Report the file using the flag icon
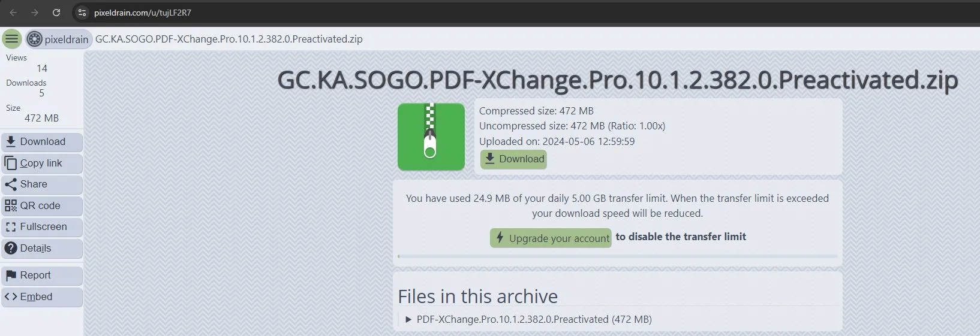 point(11,276)
